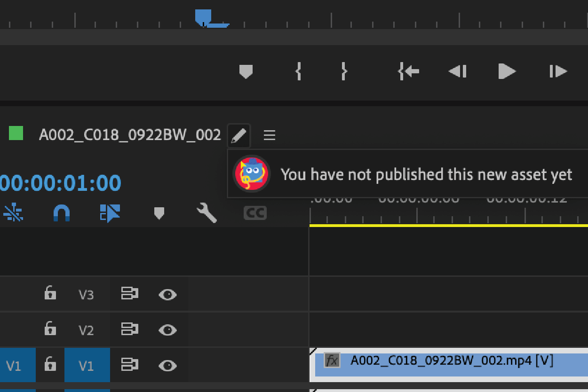Click the Mark In bracket icon
Screen dimensions: 588x392
click(x=298, y=71)
